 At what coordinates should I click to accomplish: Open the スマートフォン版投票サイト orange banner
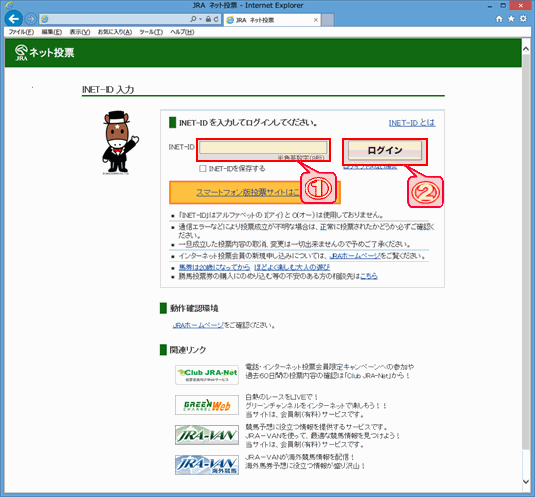[255, 192]
